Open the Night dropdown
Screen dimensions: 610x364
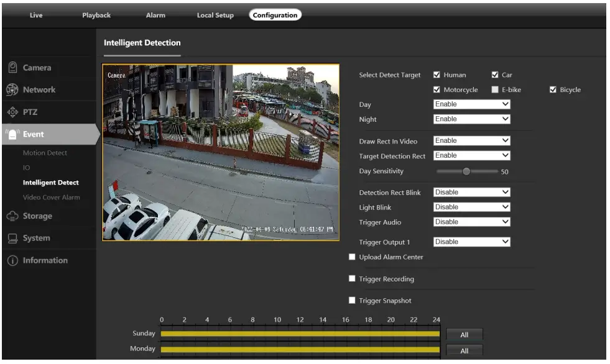pos(471,119)
